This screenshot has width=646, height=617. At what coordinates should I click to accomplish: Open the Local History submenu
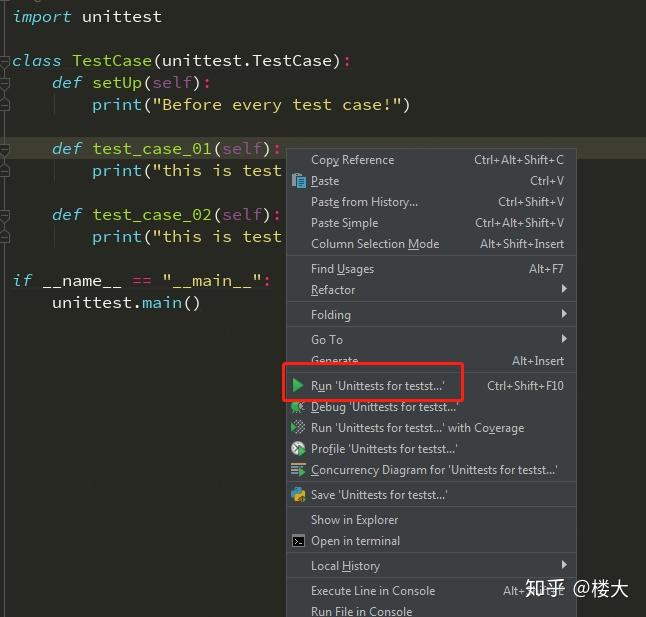[431, 566]
